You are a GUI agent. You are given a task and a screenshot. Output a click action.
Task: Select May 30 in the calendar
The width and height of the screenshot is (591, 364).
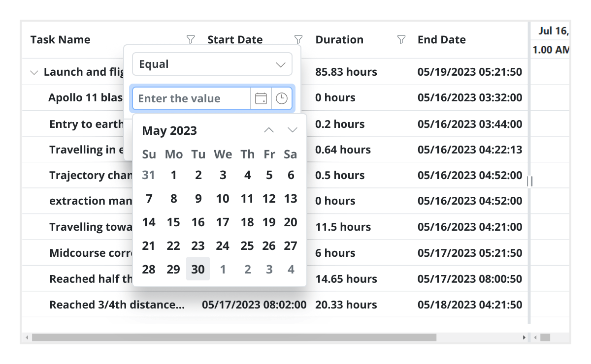pyautogui.click(x=198, y=269)
